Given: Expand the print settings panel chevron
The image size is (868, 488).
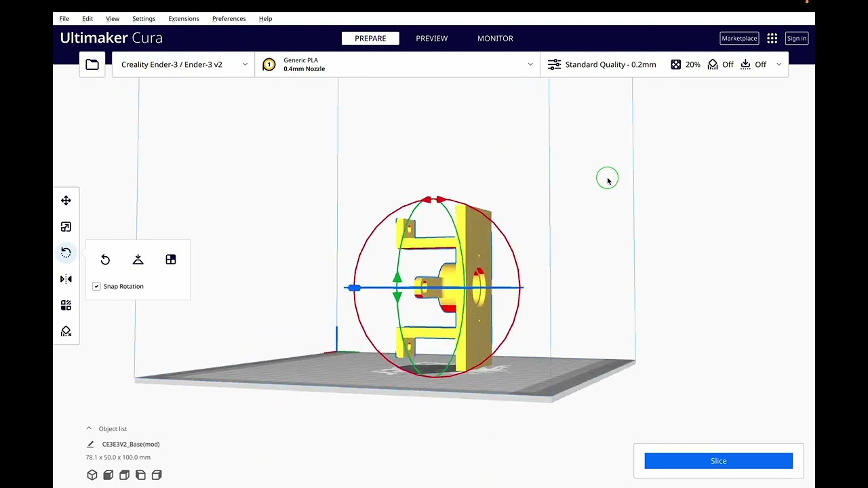Looking at the screenshot, I should (x=778, y=64).
